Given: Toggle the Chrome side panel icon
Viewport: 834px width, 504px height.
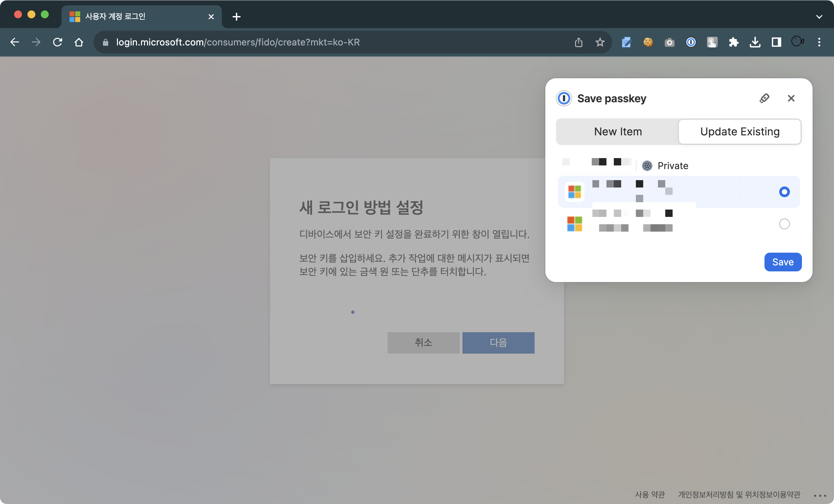Looking at the screenshot, I should pyautogui.click(x=776, y=42).
